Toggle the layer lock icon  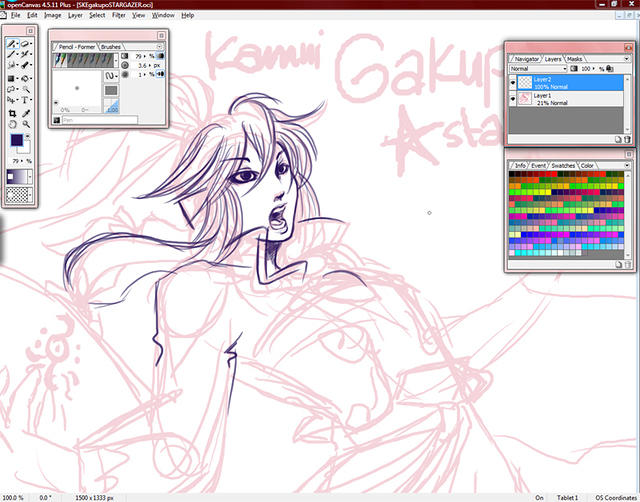click(609, 69)
